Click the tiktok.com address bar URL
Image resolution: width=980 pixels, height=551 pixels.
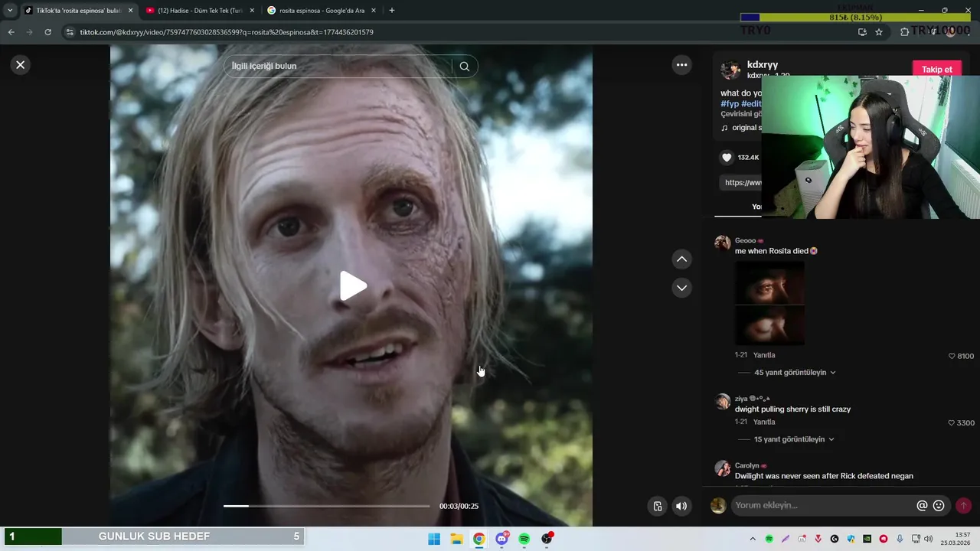coord(227,32)
